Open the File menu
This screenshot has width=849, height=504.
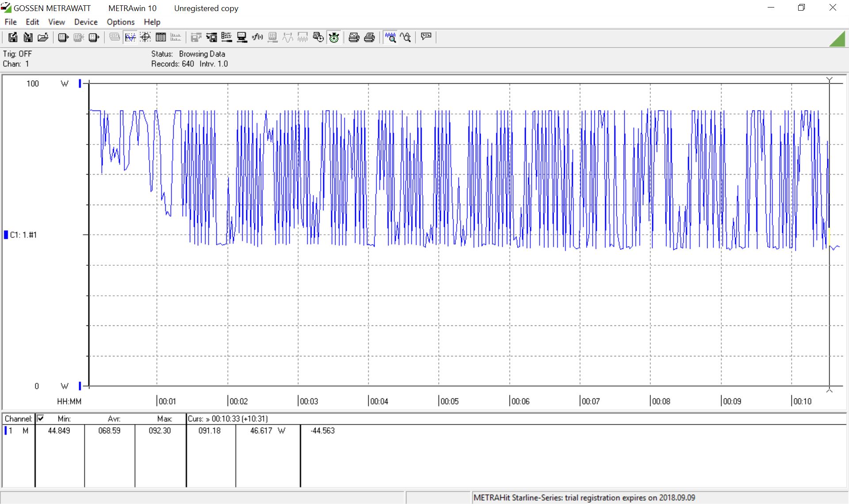(11, 22)
